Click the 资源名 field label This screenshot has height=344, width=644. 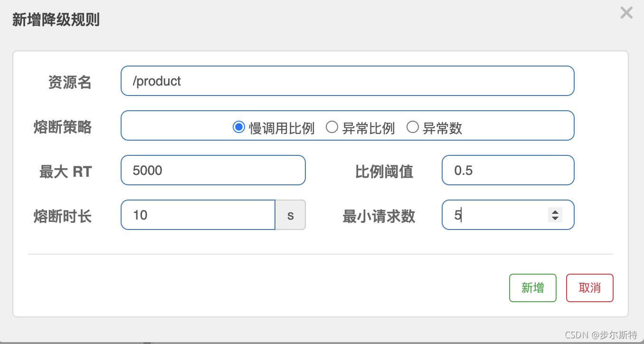point(70,82)
